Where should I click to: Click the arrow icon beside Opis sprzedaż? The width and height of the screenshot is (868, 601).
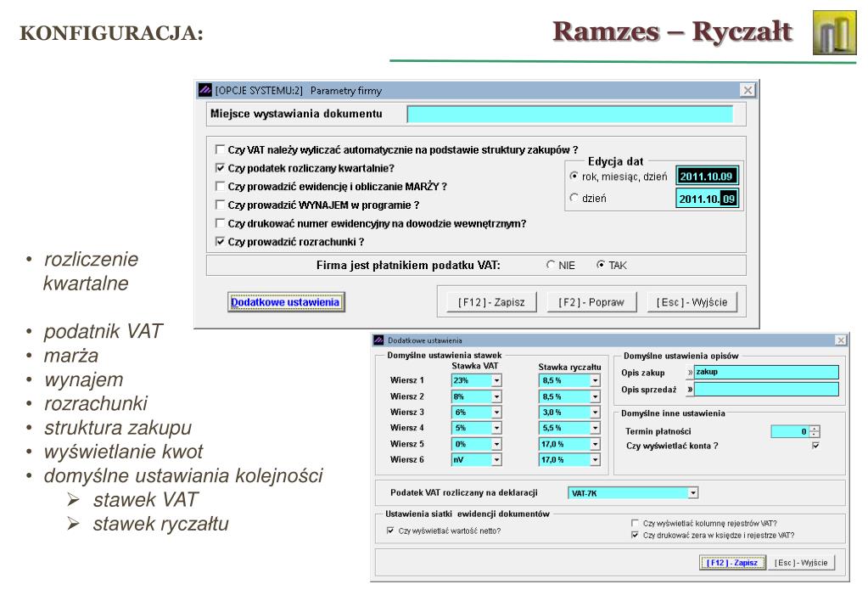[x=690, y=390]
